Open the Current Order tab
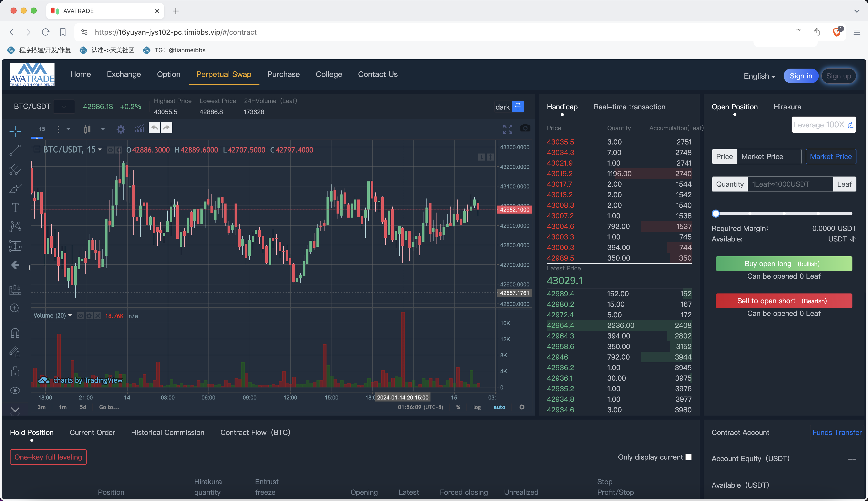 (x=92, y=432)
